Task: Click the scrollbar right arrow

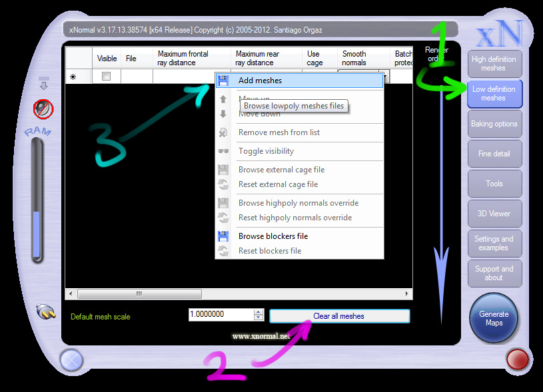Action: tap(407, 294)
